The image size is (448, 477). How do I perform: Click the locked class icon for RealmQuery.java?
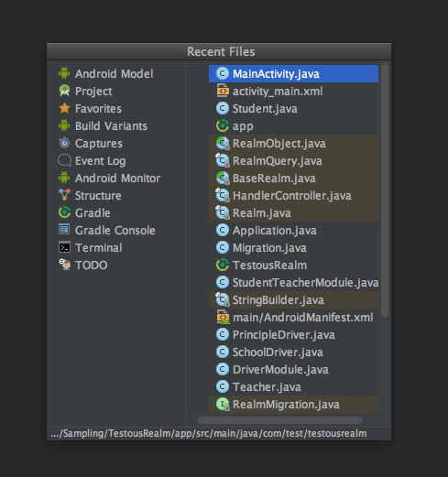click(x=223, y=161)
